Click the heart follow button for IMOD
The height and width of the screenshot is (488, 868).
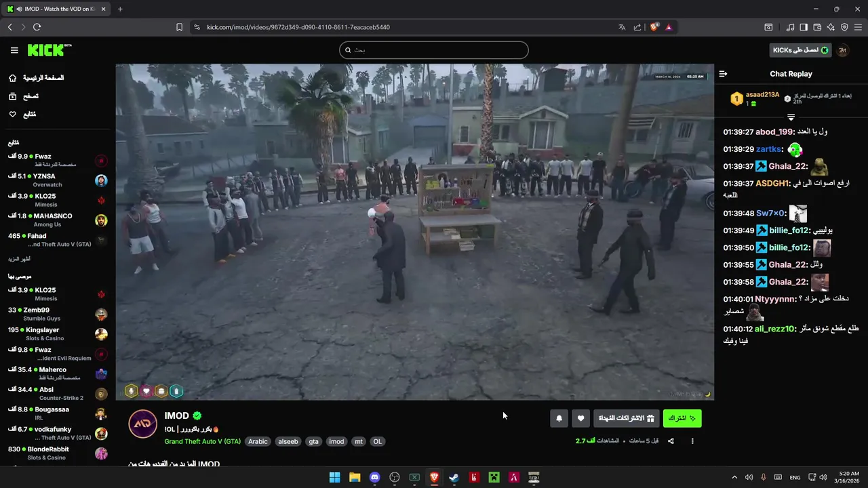pos(580,418)
